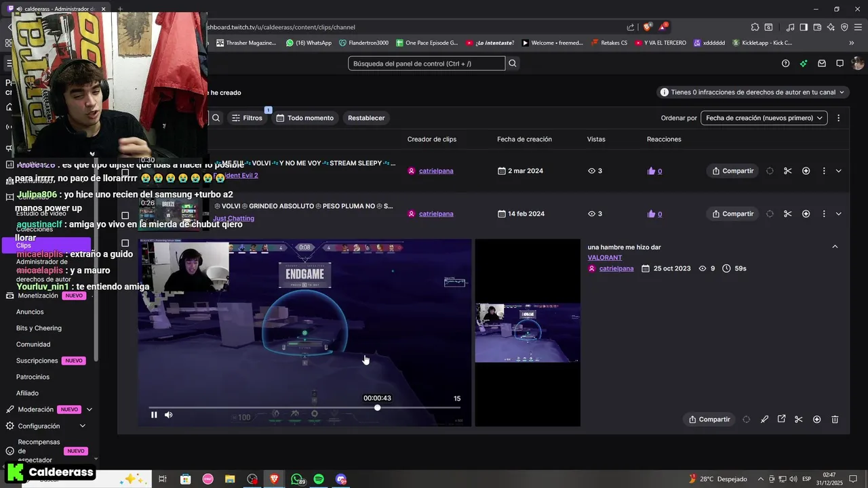The height and width of the screenshot is (488, 868).
Task: Click Compartir button in 14 feb 2024 row
Action: (x=732, y=213)
